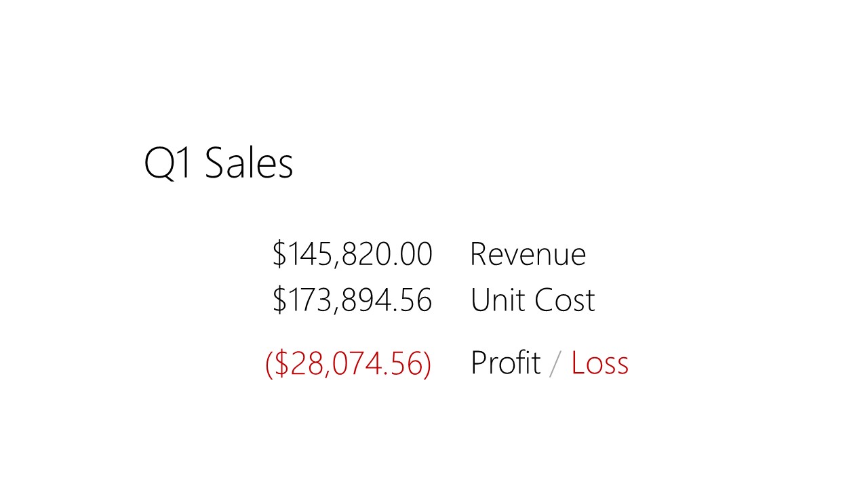This screenshot has width=868, height=488.
Task: Select the $173,894.56 amount
Action: coord(352,300)
